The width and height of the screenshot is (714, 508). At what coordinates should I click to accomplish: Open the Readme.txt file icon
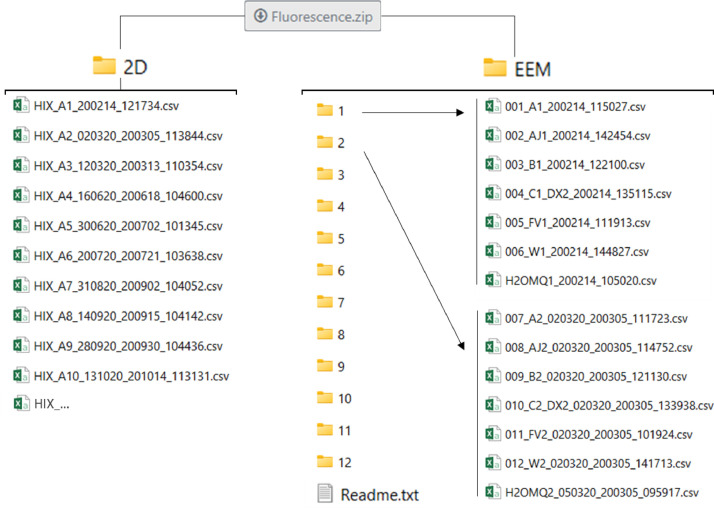[x=325, y=493]
